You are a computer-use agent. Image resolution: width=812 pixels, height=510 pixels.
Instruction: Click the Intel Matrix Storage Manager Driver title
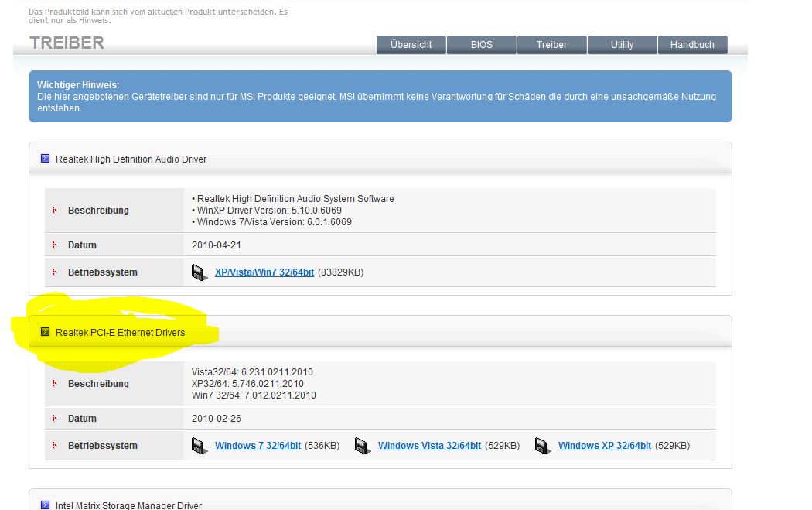click(128, 505)
